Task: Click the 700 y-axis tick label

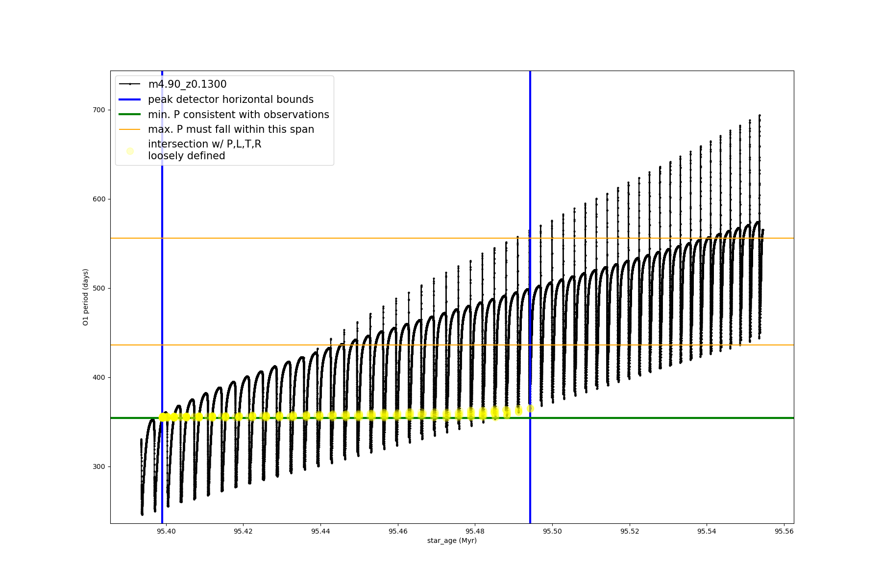Action: click(x=98, y=110)
